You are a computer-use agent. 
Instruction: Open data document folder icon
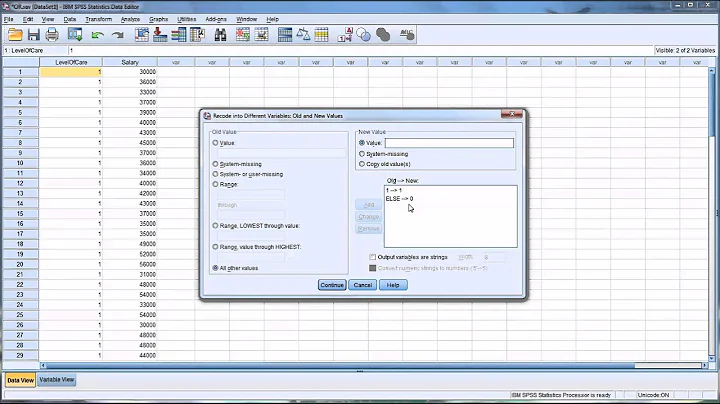15,35
